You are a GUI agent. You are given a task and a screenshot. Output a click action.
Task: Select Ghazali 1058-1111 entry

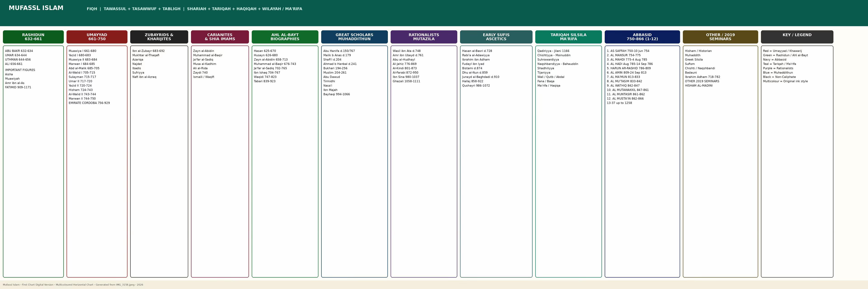406,82
